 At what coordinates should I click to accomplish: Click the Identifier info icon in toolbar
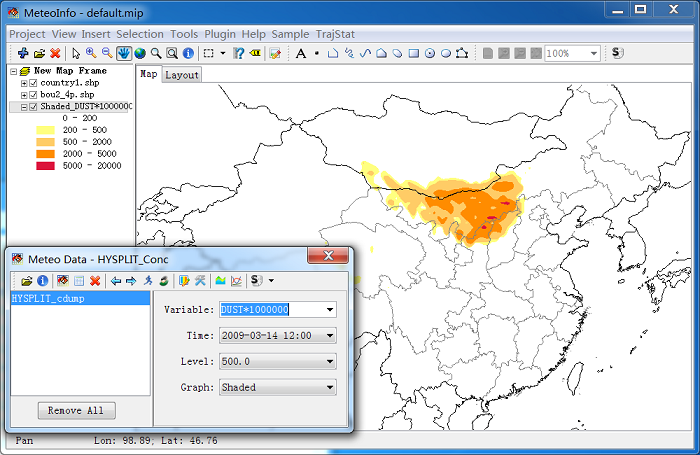188,53
